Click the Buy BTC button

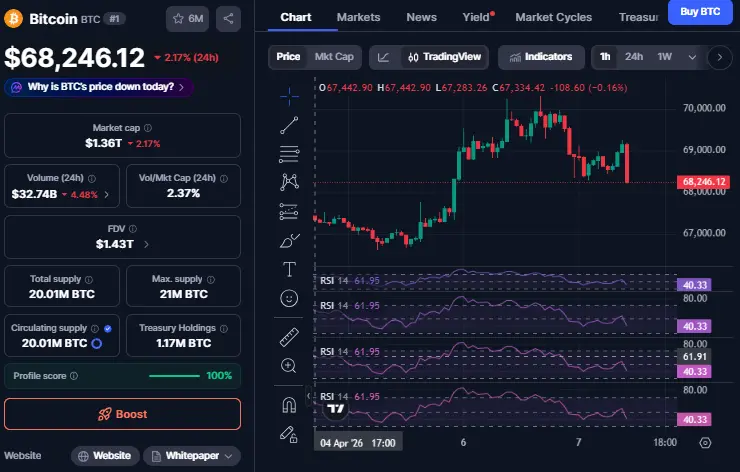click(700, 12)
